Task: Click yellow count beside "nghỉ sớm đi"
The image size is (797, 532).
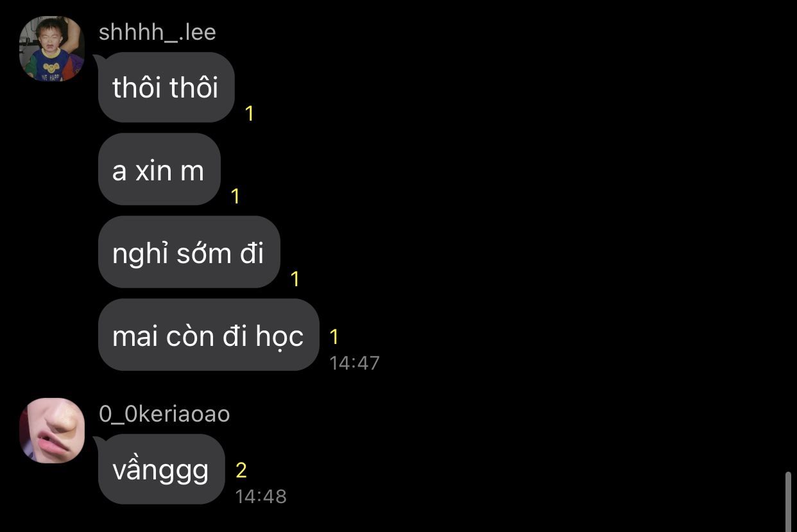Action: pyautogui.click(x=295, y=279)
